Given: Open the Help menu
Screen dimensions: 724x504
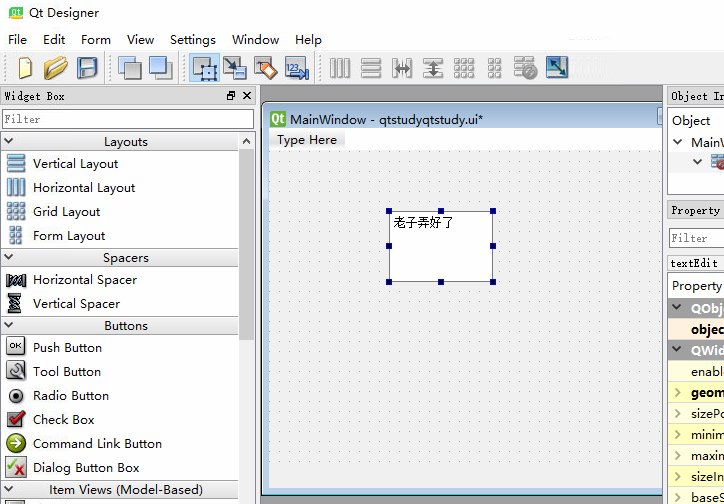Looking at the screenshot, I should (x=308, y=40).
